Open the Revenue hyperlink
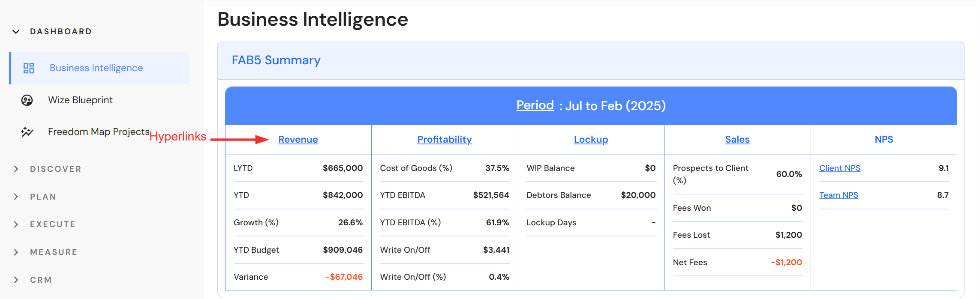This screenshot has width=980, height=299. pos(298,140)
